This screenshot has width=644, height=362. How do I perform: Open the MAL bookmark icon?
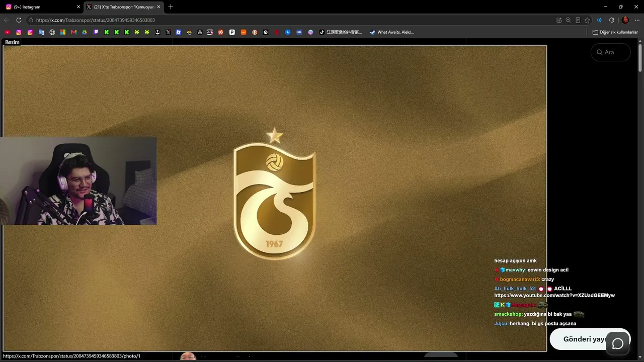coord(299,32)
